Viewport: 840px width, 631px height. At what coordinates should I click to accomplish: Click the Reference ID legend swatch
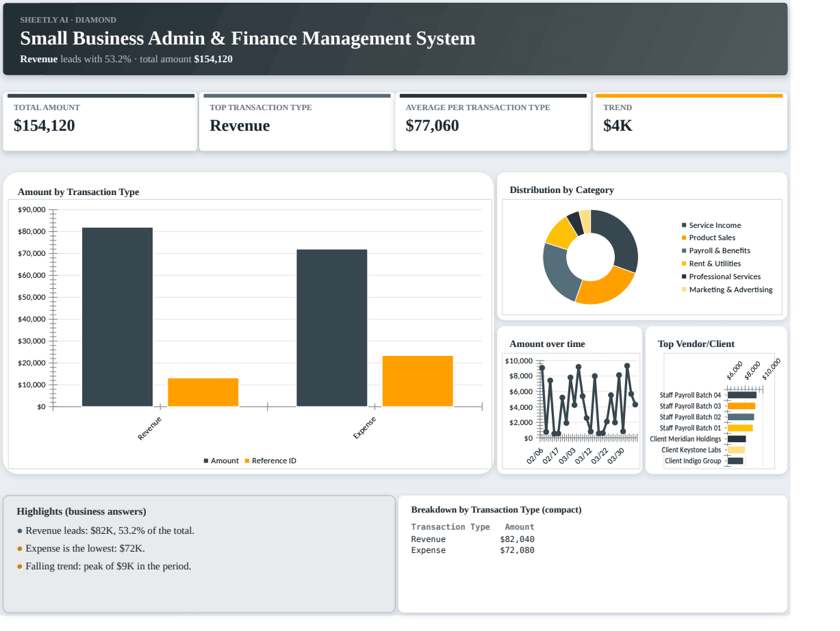click(x=247, y=461)
